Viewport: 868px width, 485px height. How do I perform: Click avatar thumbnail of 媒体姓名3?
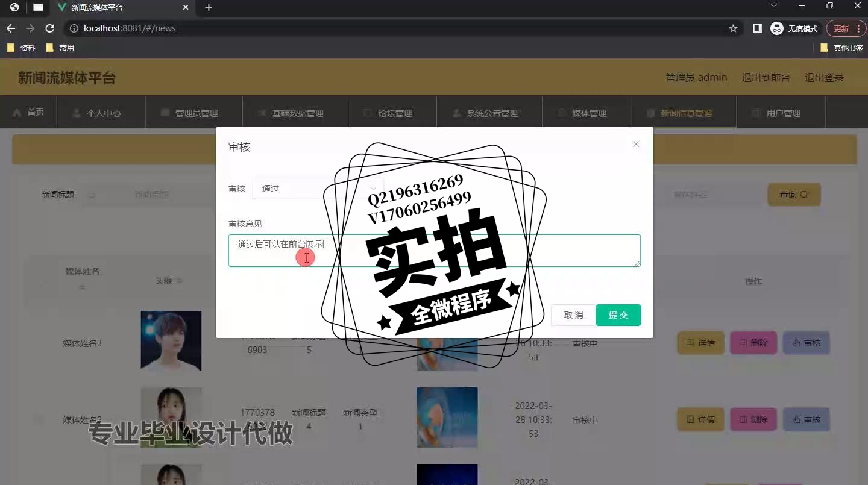click(171, 340)
